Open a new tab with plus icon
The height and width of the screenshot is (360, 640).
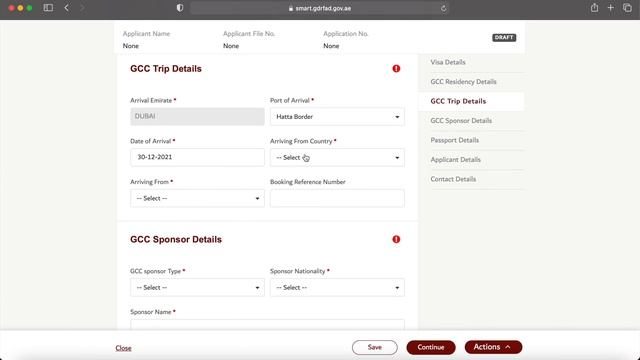click(611, 7)
